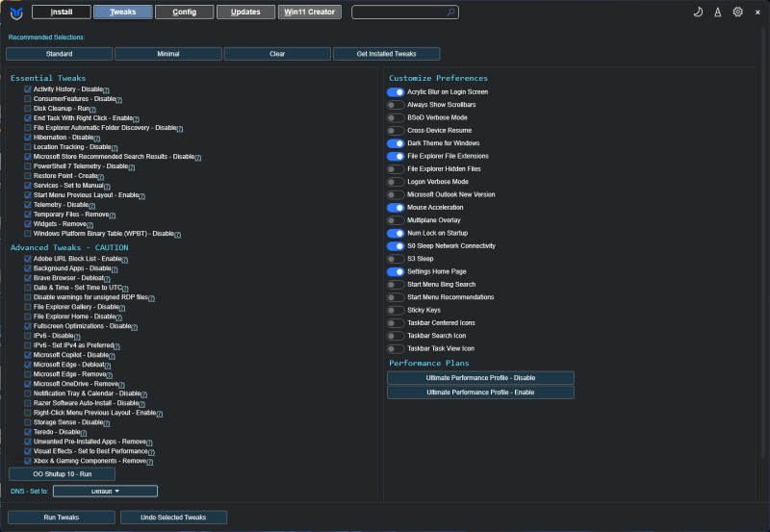This screenshot has width=770, height=532.
Task: Open help icon for Disk Cleanup - Run
Action: (x=92, y=110)
